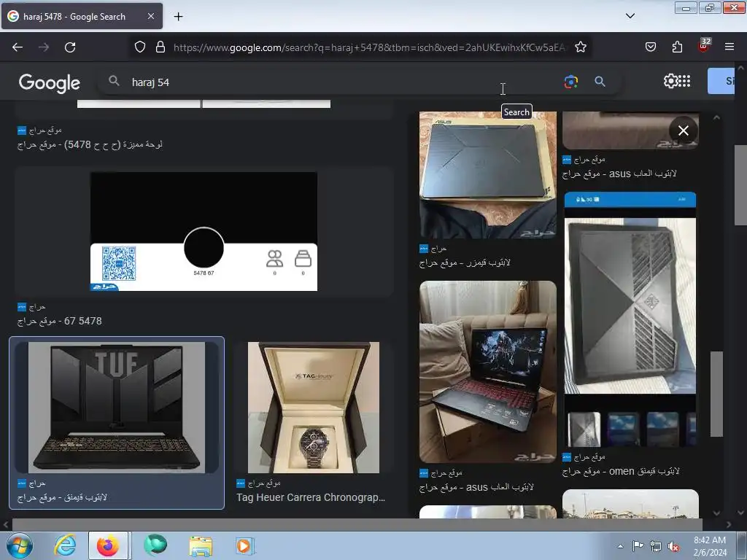Viewport: 747px width, 560px height.
Task: Open 'omen لابتوب قيمنق' related link
Action: (x=621, y=471)
